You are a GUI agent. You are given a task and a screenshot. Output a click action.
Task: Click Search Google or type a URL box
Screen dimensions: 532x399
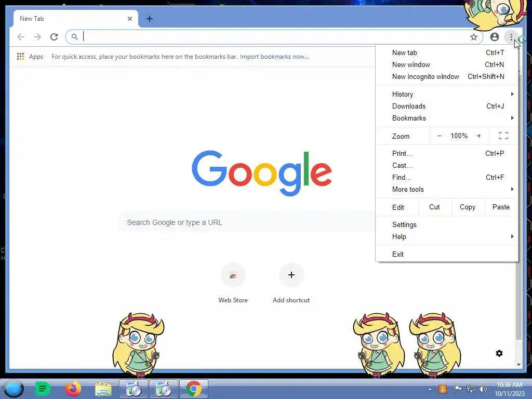[x=248, y=222]
